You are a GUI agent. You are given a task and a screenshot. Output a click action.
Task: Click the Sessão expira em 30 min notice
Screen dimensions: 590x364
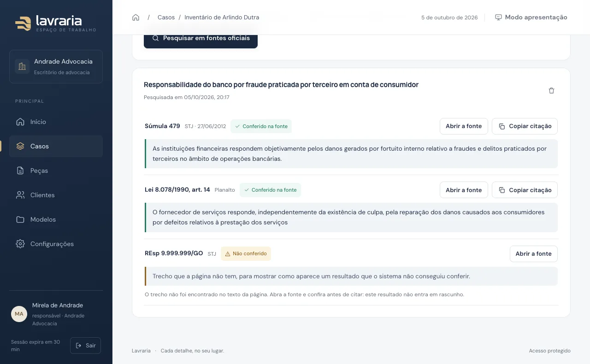tap(36, 346)
